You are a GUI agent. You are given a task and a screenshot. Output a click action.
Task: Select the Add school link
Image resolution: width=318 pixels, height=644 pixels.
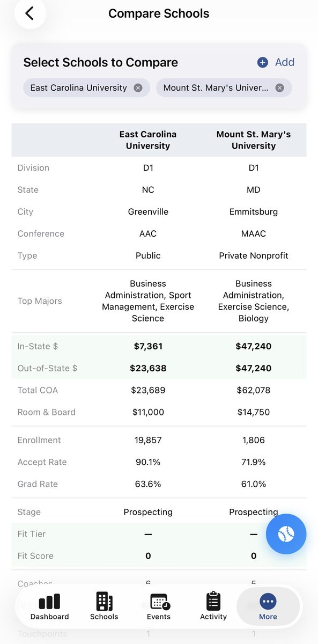pyautogui.click(x=284, y=62)
